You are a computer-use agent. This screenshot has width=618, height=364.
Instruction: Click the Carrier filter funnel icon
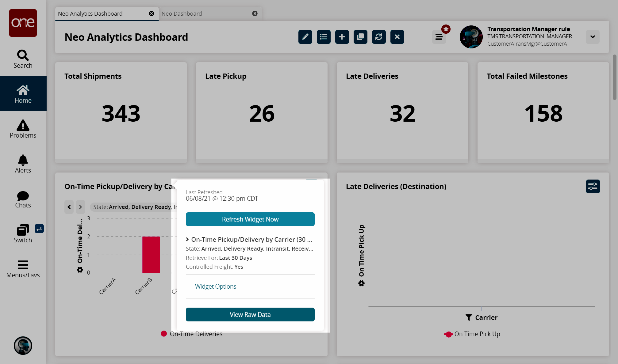click(469, 317)
